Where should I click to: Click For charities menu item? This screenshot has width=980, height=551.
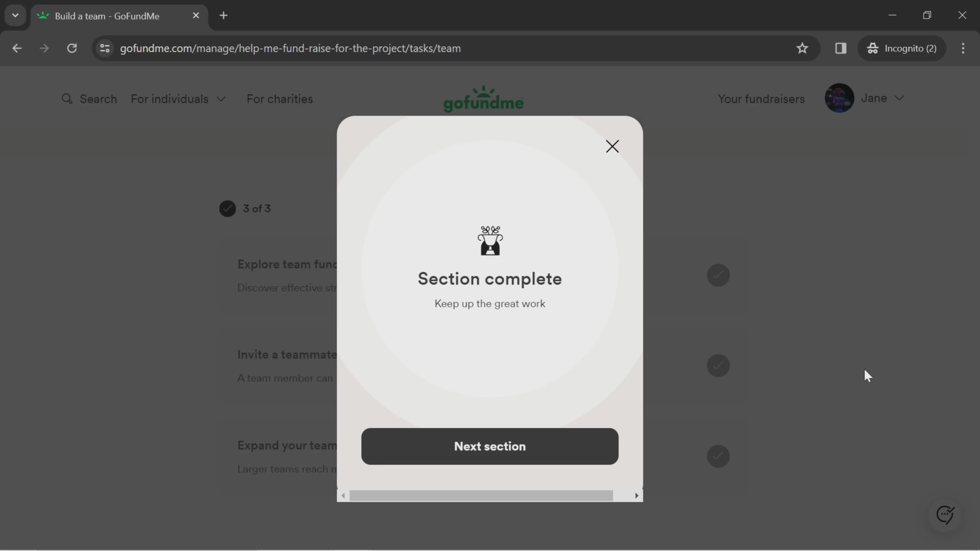(x=279, y=99)
